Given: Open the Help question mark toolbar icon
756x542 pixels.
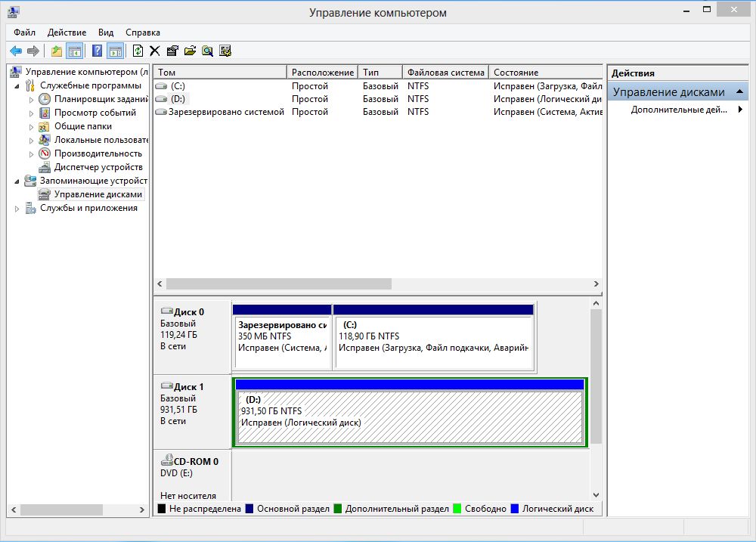Looking at the screenshot, I should pos(97,51).
